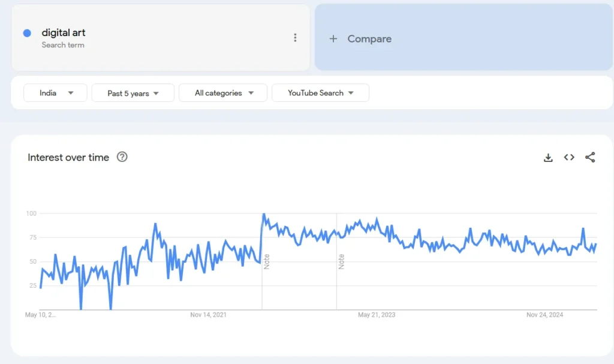The height and width of the screenshot is (364, 614).
Task: Select the first Note marker on the chart
Action: [267, 262]
